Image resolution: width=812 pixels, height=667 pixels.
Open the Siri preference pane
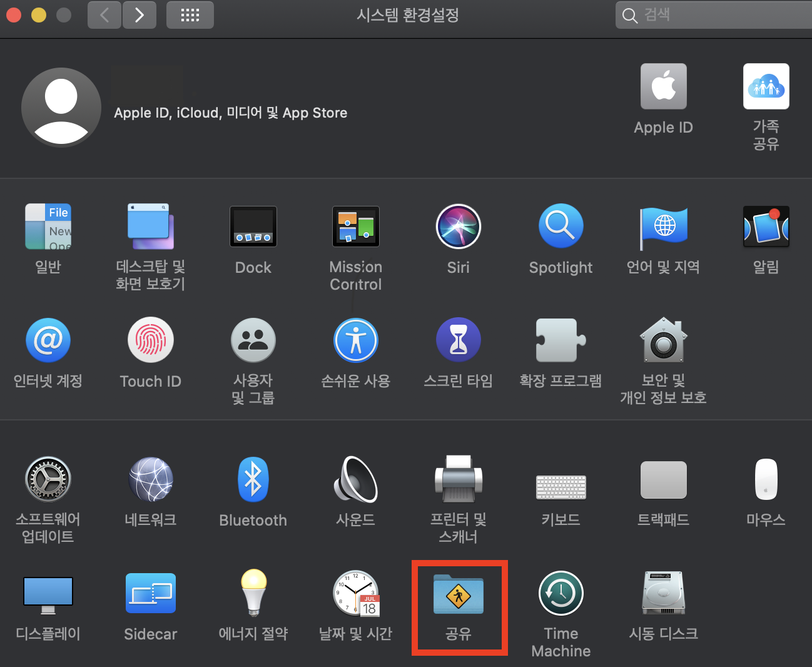(x=459, y=227)
